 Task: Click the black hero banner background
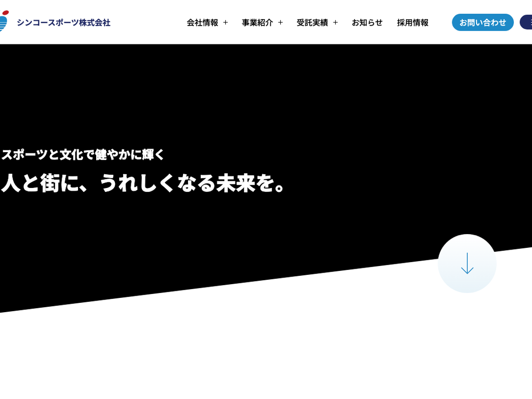coord(266,98)
